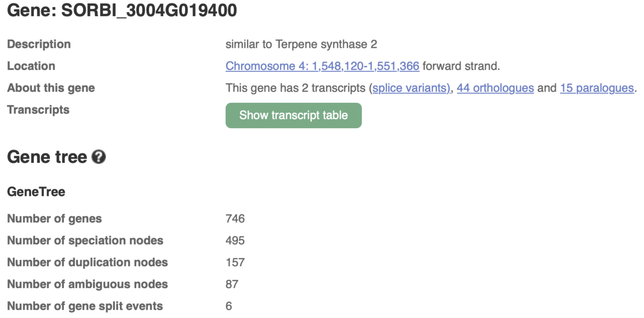
Task: Click the GeneTree subheading
Action: tap(36, 192)
